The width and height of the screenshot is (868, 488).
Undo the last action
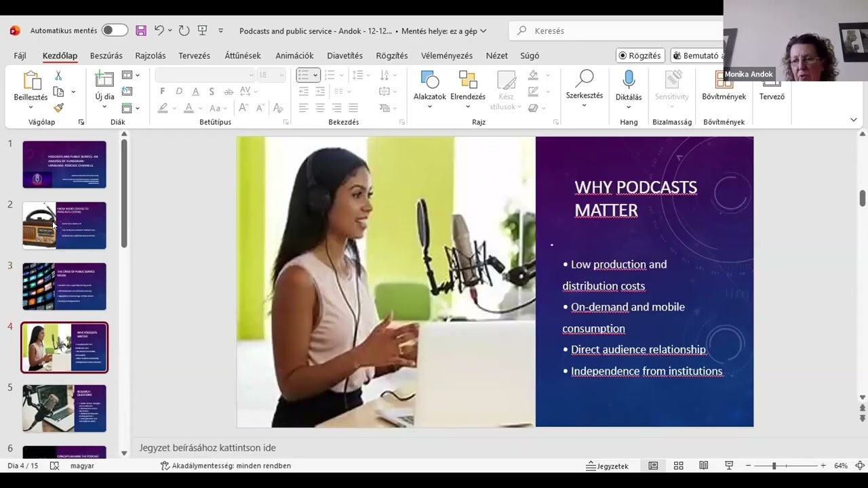(x=159, y=30)
